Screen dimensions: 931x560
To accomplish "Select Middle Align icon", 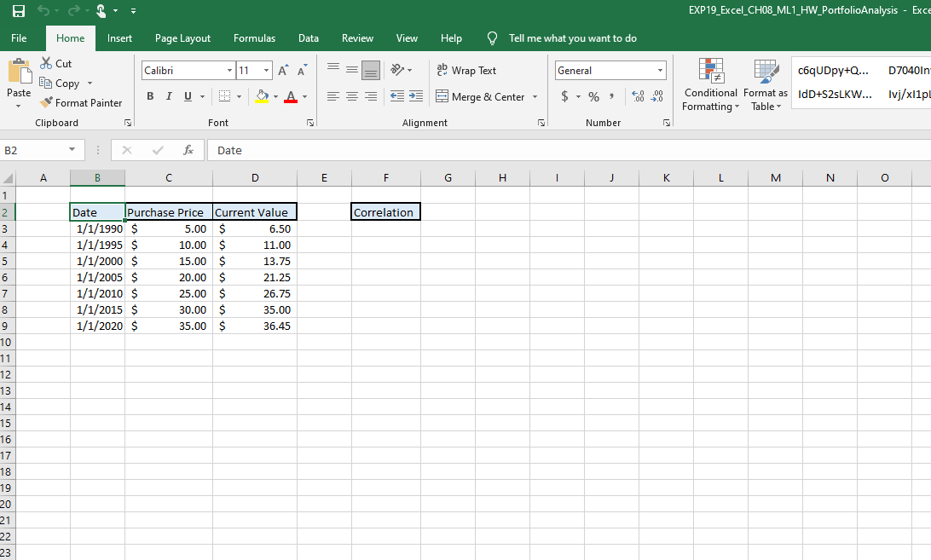I will [352, 70].
